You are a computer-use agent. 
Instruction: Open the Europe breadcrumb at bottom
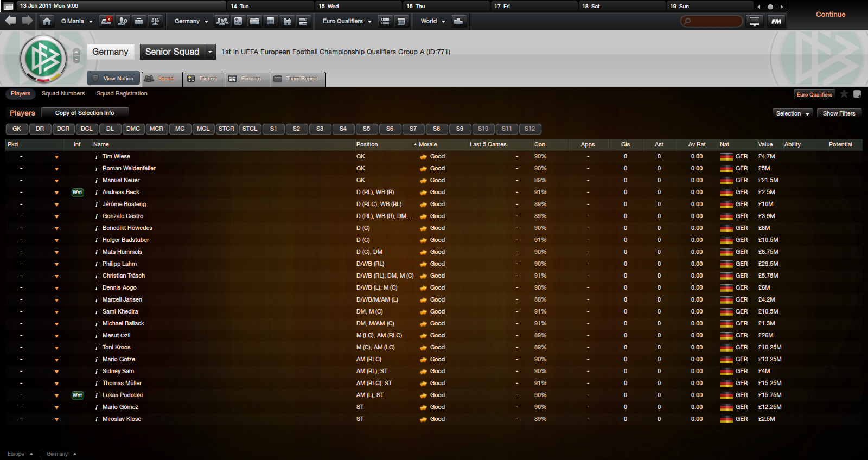point(20,454)
